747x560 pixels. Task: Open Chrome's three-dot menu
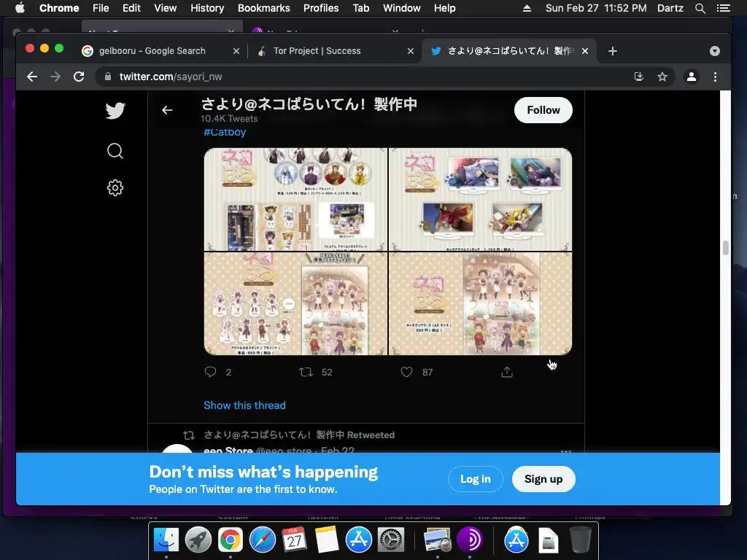coord(715,77)
